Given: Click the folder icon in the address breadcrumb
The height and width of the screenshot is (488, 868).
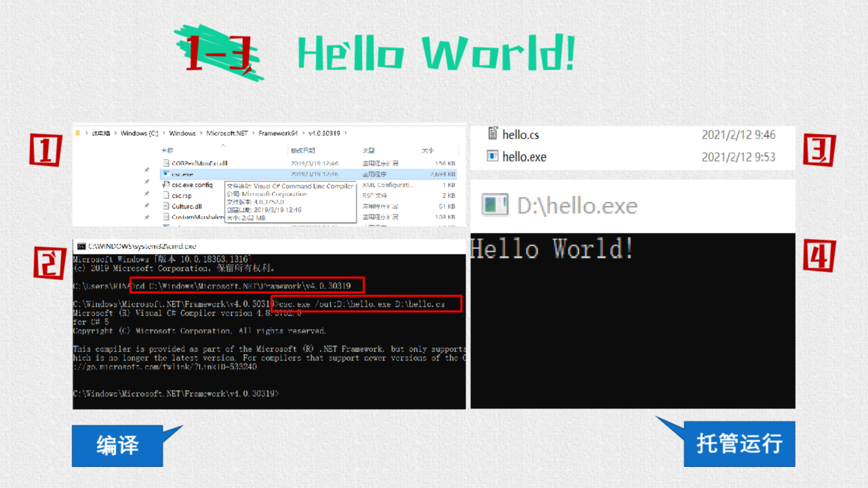Looking at the screenshot, I should (x=78, y=133).
